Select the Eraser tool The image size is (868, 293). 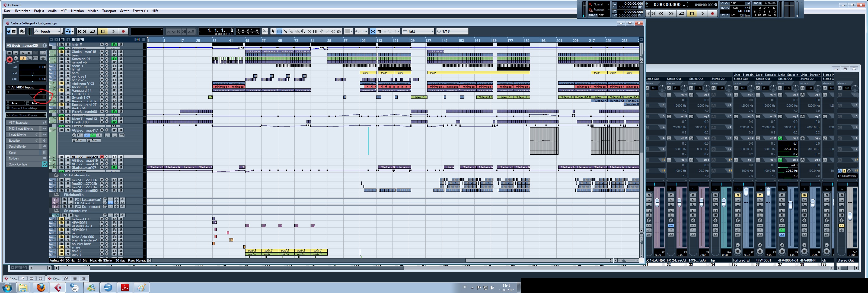(x=298, y=31)
